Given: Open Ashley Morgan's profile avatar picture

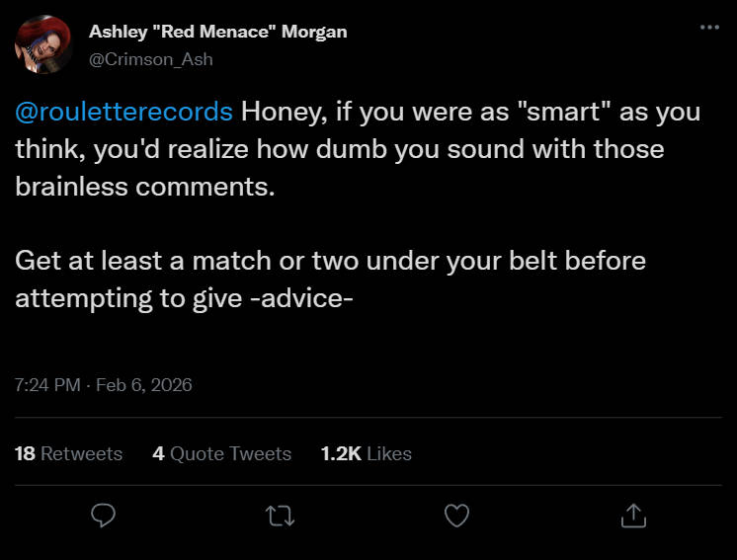Looking at the screenshot, I should pyautogui.click(x=43, y=44).
